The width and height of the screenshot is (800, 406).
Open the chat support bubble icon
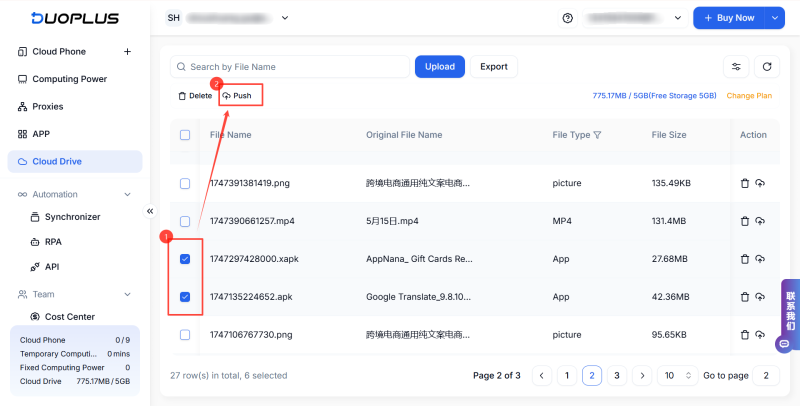[784, 344]
